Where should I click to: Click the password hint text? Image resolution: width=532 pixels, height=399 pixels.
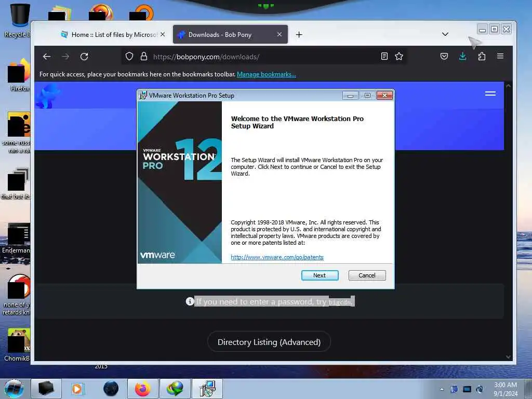click(274, 301)
